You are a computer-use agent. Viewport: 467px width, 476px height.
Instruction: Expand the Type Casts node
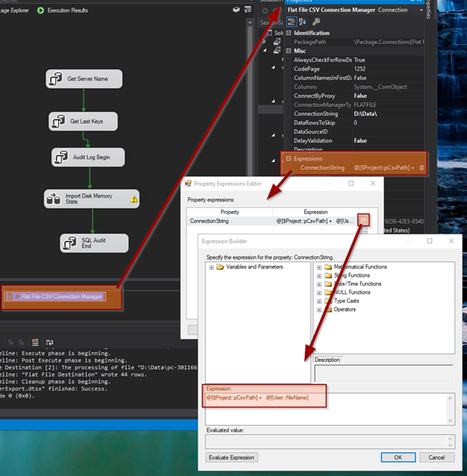pos(319,301)
